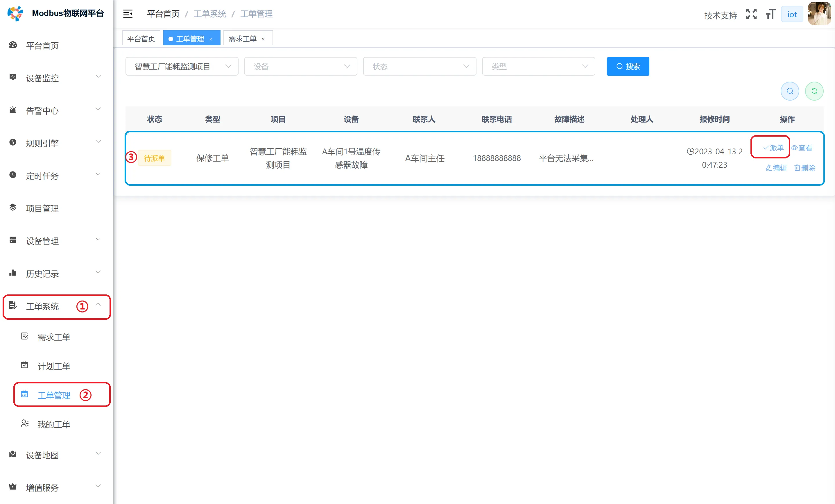Enter fullscreen via the expand icon
Screen dimensions: 835x504
[x=751, y=14]
